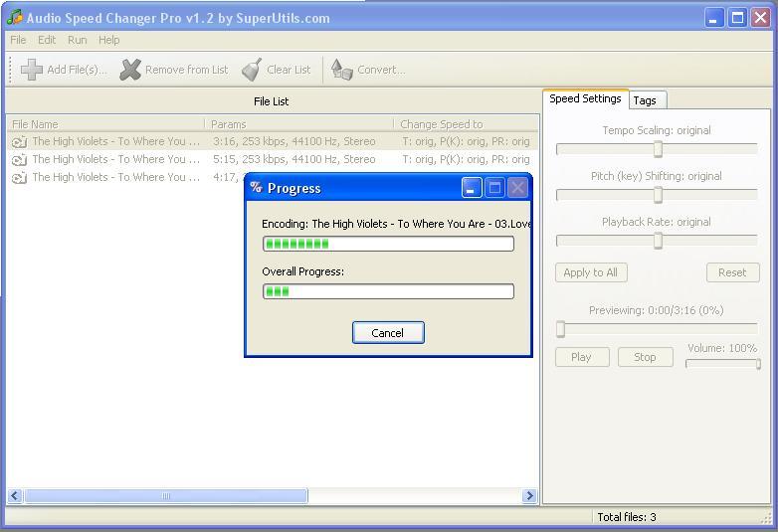778x532 pixels.
Task: Click the encoding file progress bar
Action: pyautogui.click(x=388, y=244)
